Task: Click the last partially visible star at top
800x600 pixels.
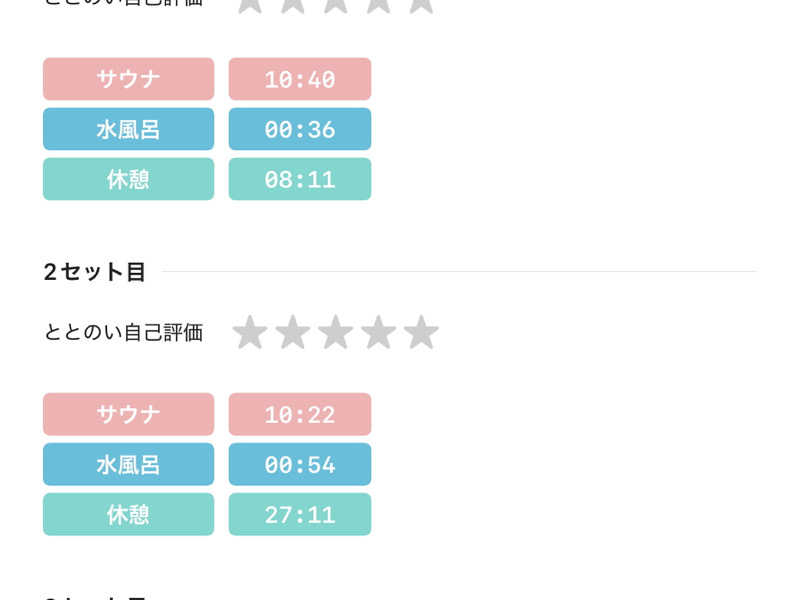Action: point(421,5)
